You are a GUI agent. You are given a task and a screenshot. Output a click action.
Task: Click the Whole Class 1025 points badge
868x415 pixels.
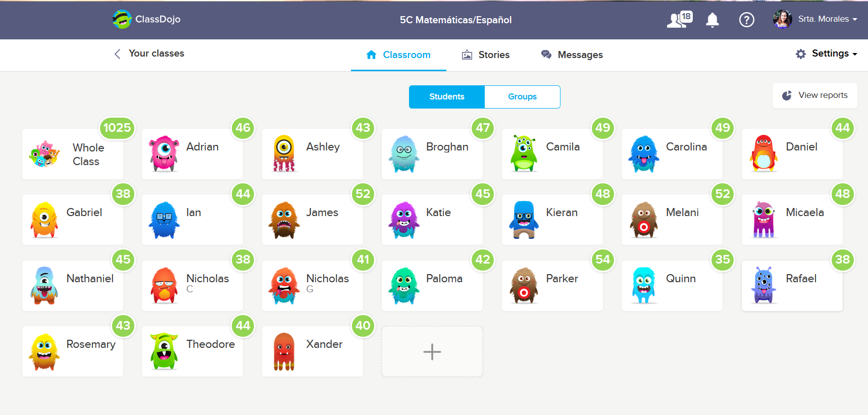(x=117, y=128)
